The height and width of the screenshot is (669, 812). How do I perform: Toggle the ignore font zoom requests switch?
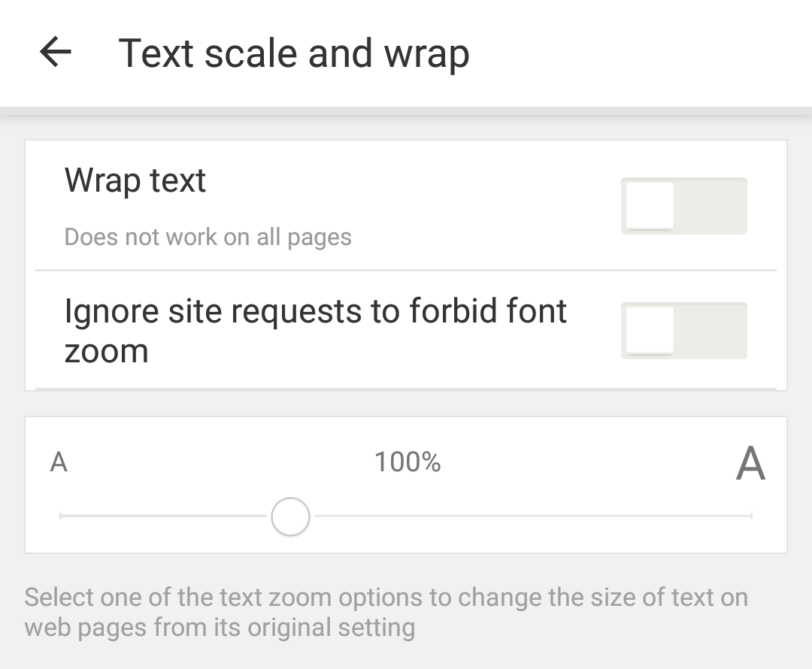tap(683, 331)
